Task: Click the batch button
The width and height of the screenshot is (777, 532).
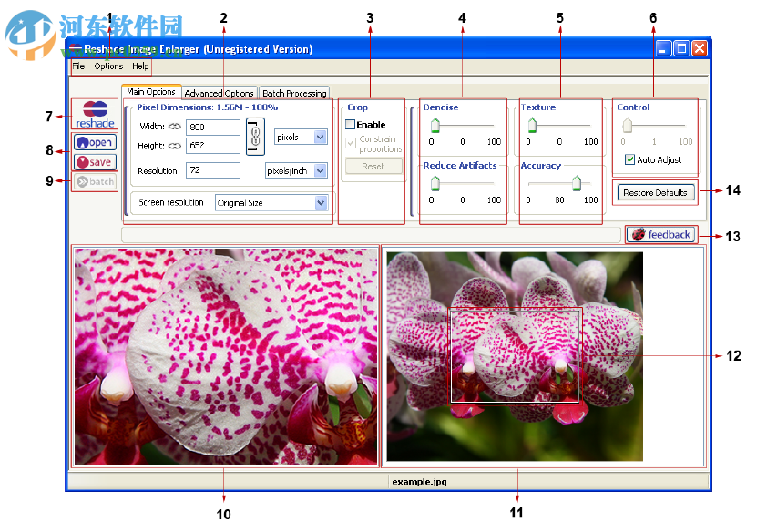Action: pos(95,182)
